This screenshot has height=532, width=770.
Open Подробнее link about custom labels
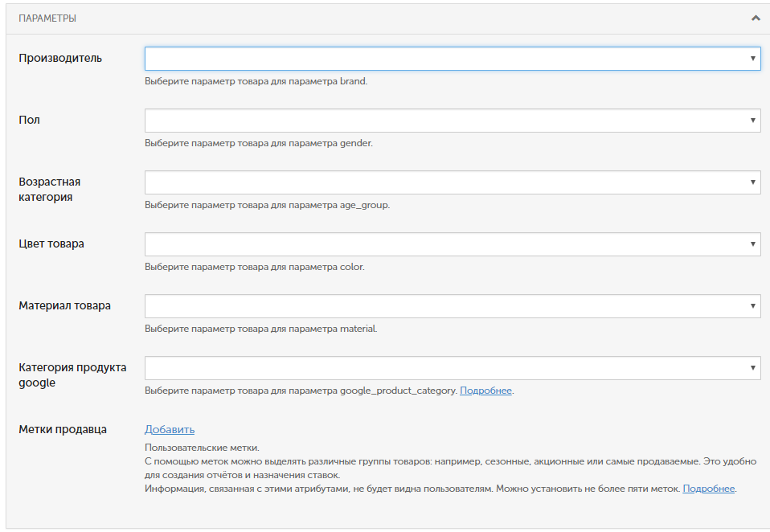coord(709,489)
